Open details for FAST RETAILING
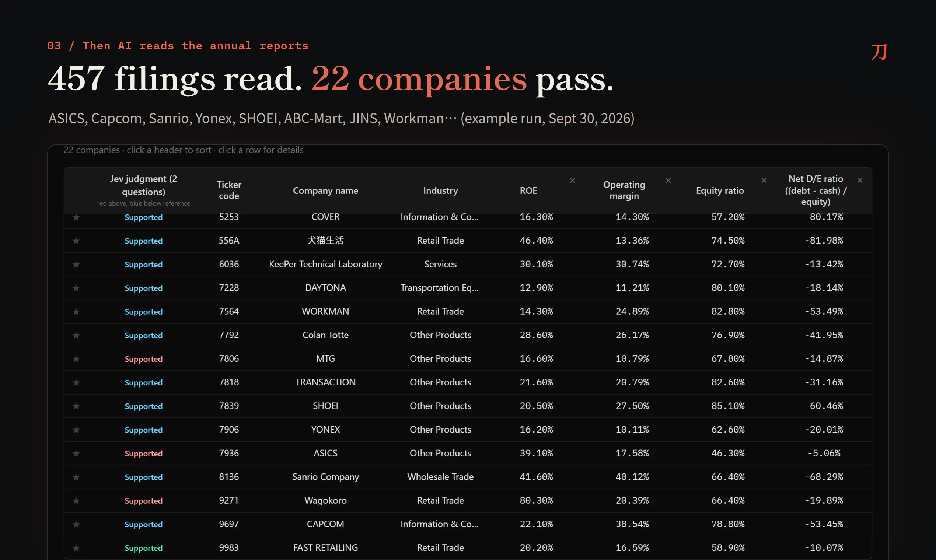This screenshot has width=936, height=560. pos(468,547)
